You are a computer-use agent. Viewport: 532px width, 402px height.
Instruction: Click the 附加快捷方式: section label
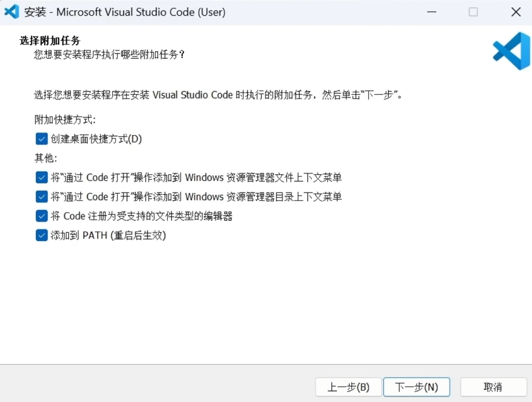tap(65, 120)
